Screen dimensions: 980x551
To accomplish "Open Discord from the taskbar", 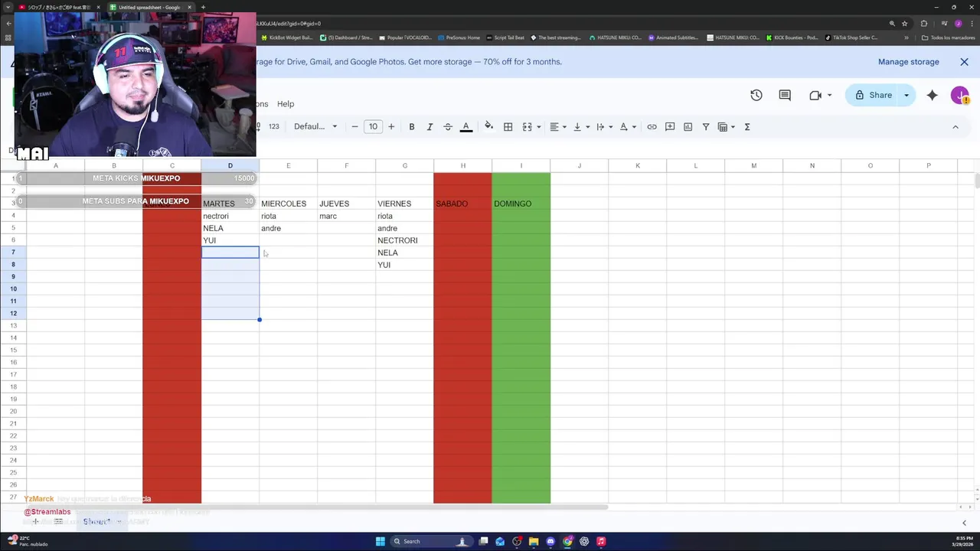I will (x=550, y=541).
